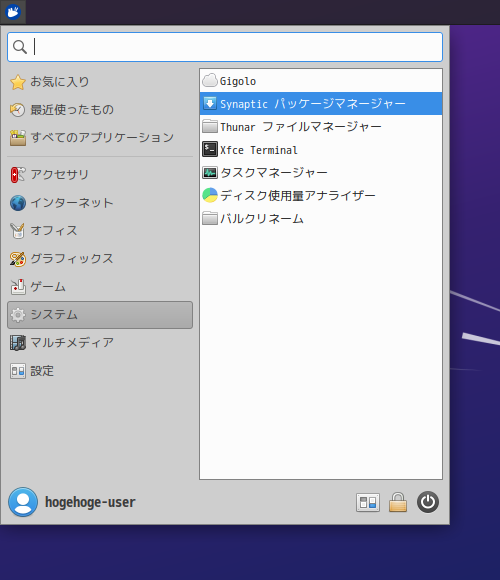Launch Synaptic パッケージマネージャー
Image resolution: width=500 pixels, height=580 pixels.
click(x=321, y=104)
